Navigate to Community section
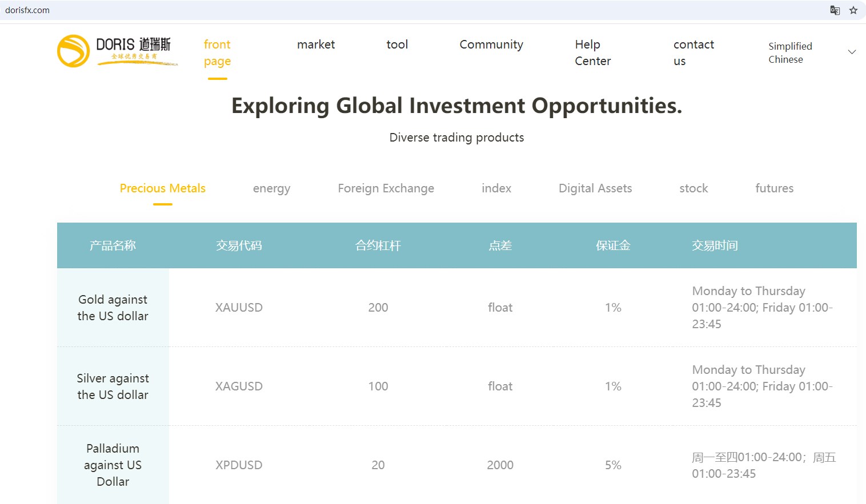Screen dimensions: 866x504 pyautogui.click(x=491, y=45)
